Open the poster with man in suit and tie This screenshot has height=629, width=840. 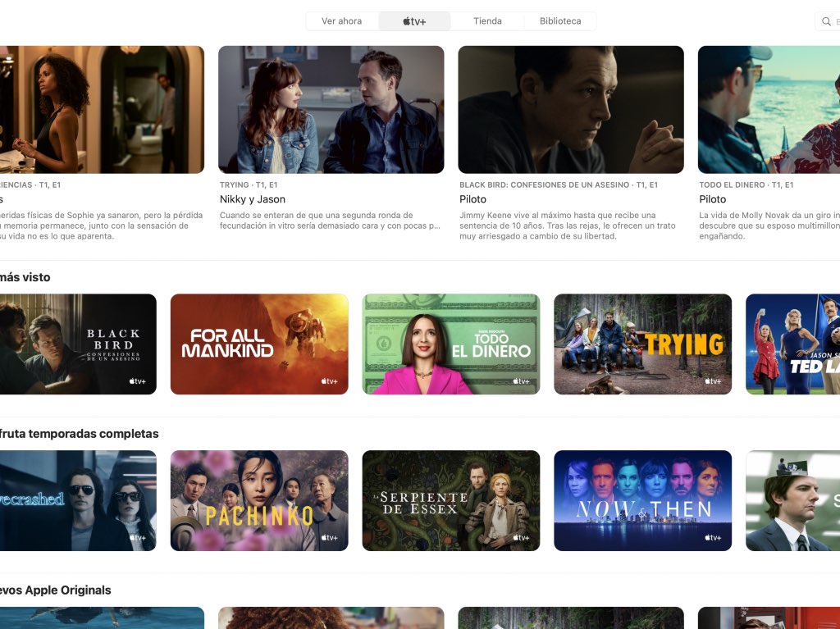click(x=793, y=500)
